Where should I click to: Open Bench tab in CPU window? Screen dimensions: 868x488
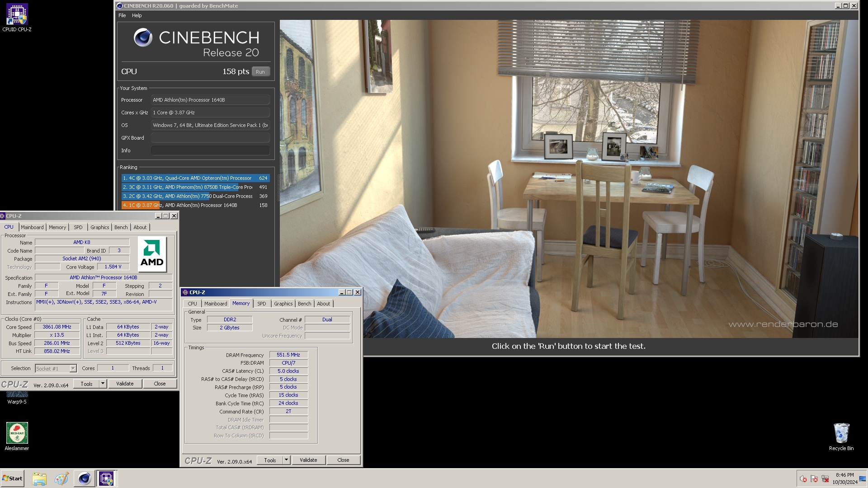tap(121, 227)
